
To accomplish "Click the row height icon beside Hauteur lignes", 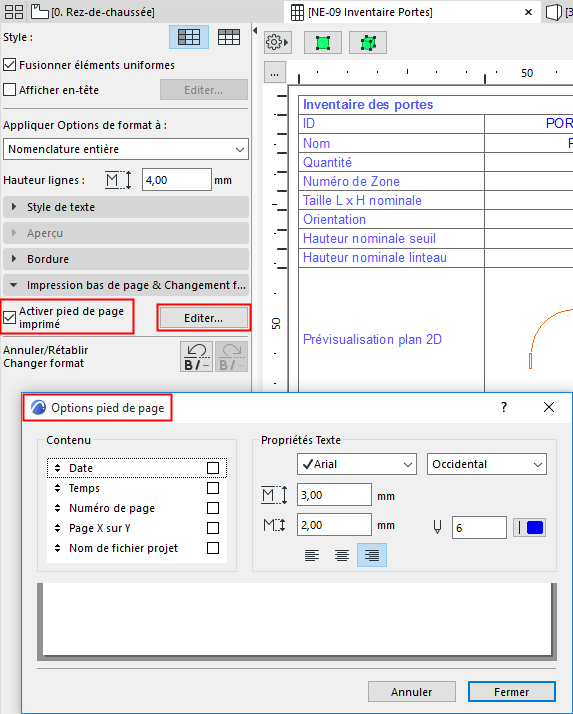I will 118,180.
